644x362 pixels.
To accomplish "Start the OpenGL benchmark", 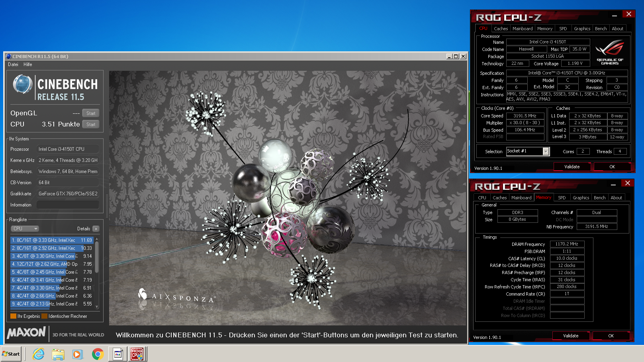I will (x=91, y=113).
